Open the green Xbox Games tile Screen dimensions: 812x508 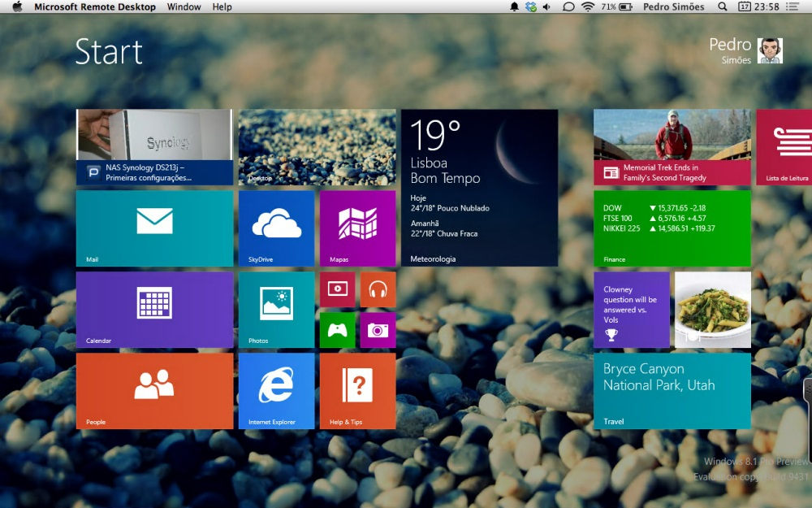point(337,330)
